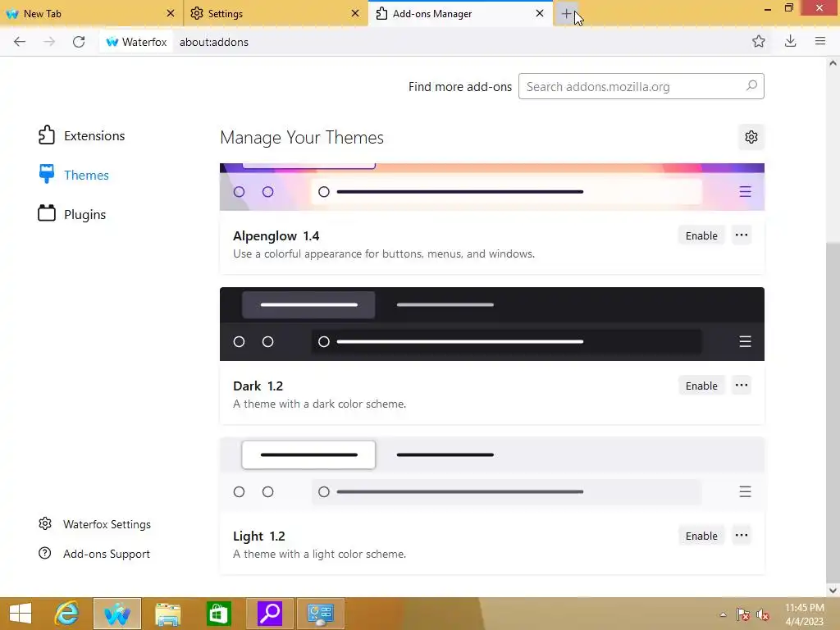Click the Alpenglow 1.4 theme title

276,235
